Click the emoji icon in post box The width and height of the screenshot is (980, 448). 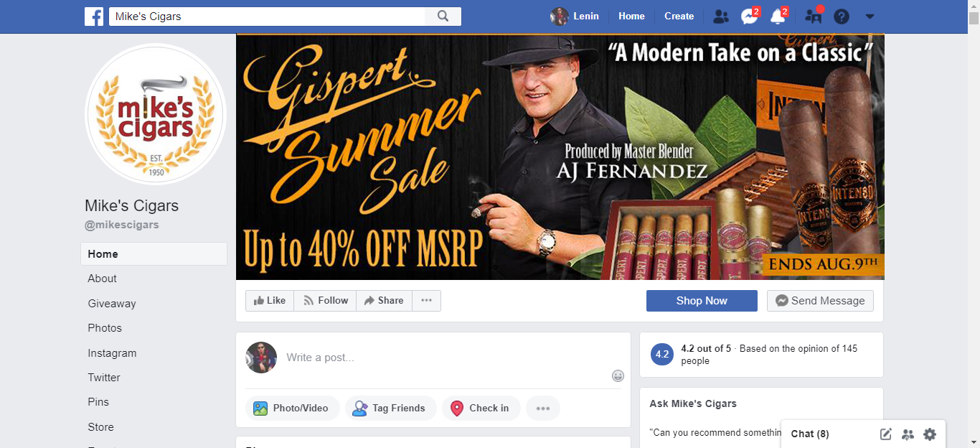click(x=618, y=375)
